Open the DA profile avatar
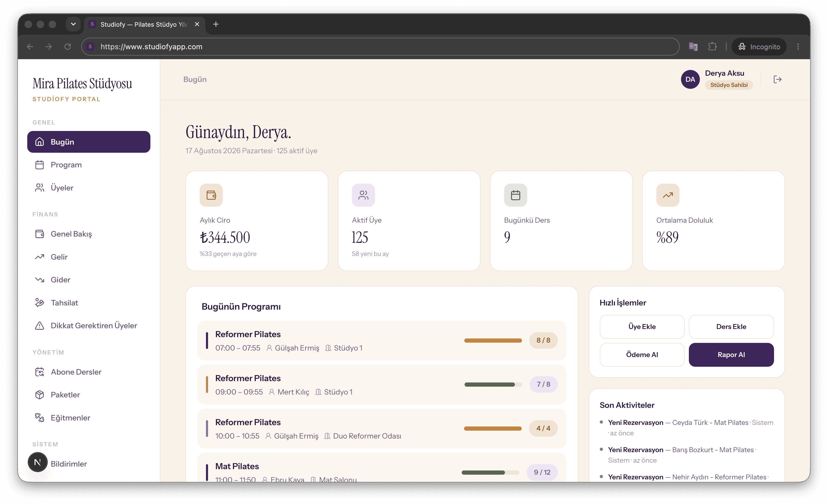Viewport: 828px width, 504px height. click(x=690, y=79)
